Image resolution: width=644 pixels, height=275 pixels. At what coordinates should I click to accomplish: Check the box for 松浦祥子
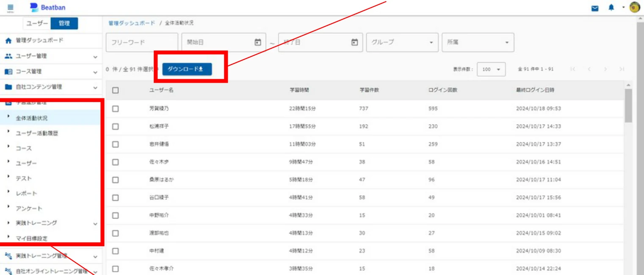(115, 126)
